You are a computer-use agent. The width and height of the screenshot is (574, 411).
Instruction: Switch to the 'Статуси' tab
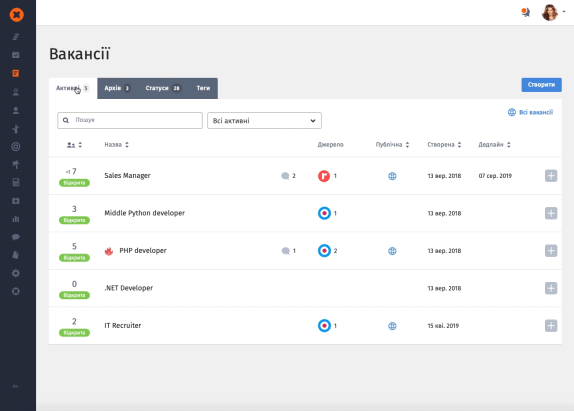coord(163,88)
